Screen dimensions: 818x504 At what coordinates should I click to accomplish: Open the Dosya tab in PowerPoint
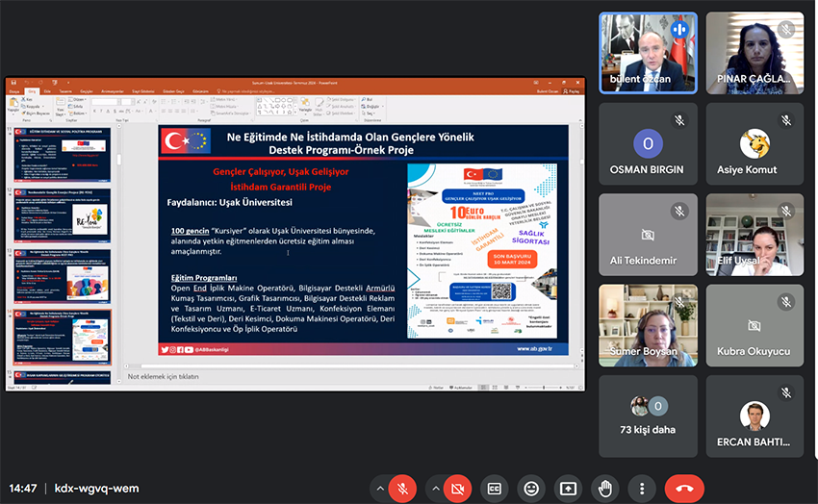(x=14, y=91)
